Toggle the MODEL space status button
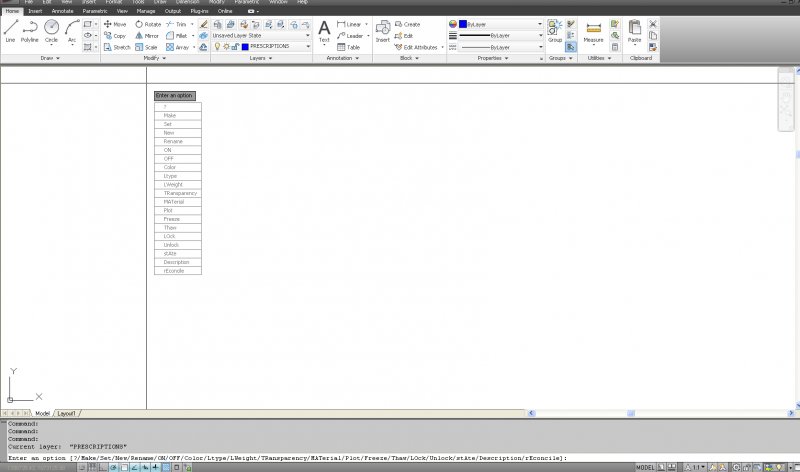 pyautogui.click(x=646, y=467)
